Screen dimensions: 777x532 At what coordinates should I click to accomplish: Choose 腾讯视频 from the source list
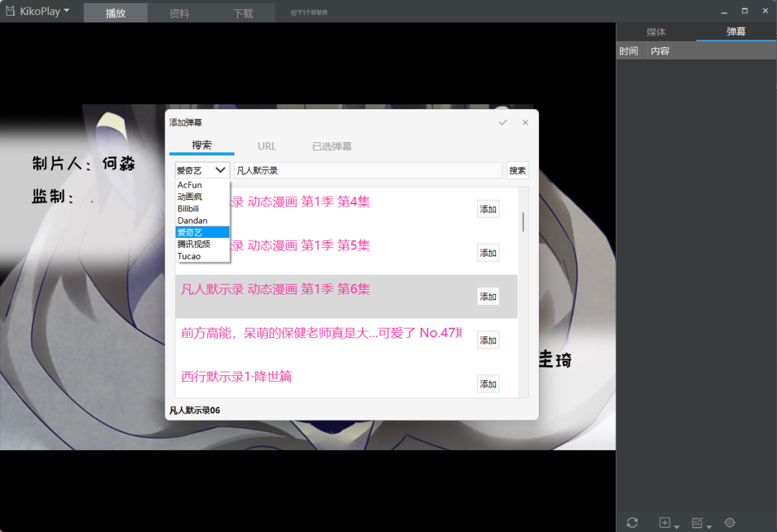coord(202,244)
